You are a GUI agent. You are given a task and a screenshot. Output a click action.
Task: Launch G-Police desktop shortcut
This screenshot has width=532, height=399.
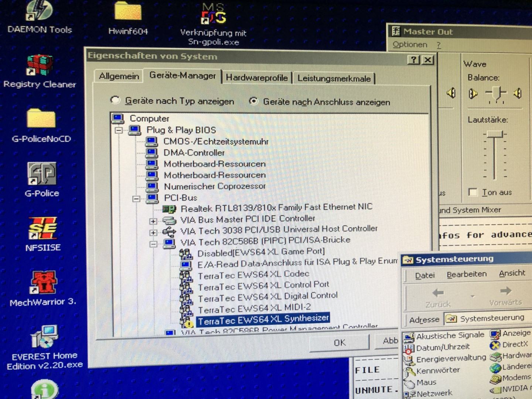click(42, 180)
